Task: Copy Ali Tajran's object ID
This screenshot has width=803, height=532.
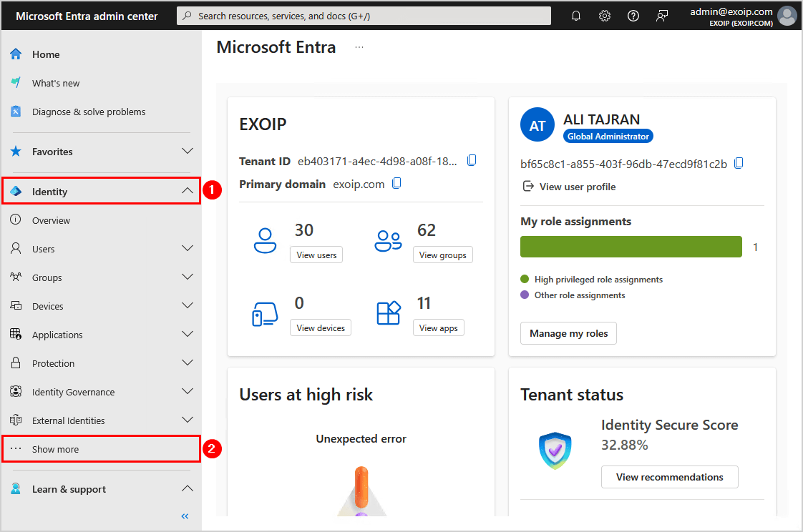Action: pyautogui.click(x=739, y=163)
